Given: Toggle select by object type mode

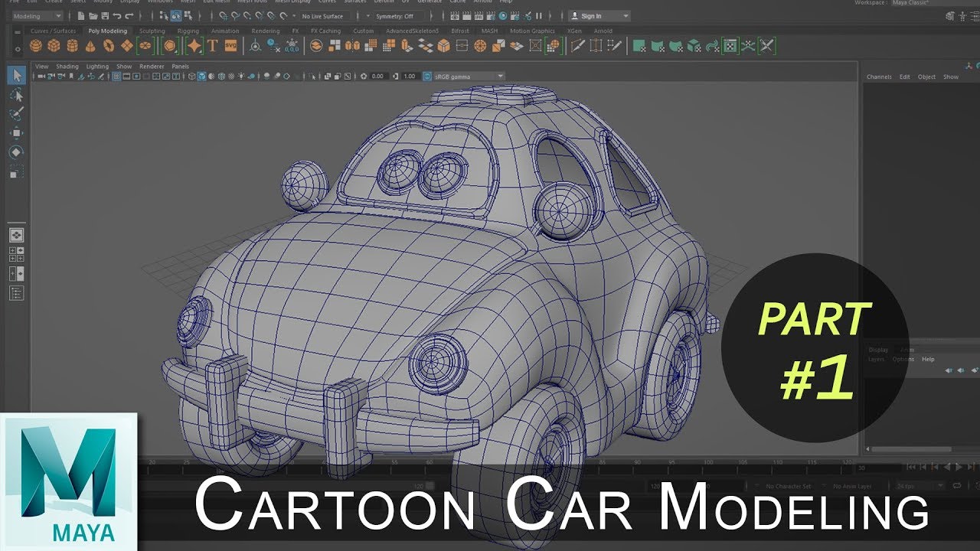Looking at the screenshot, I should click(x=176, y=15).
